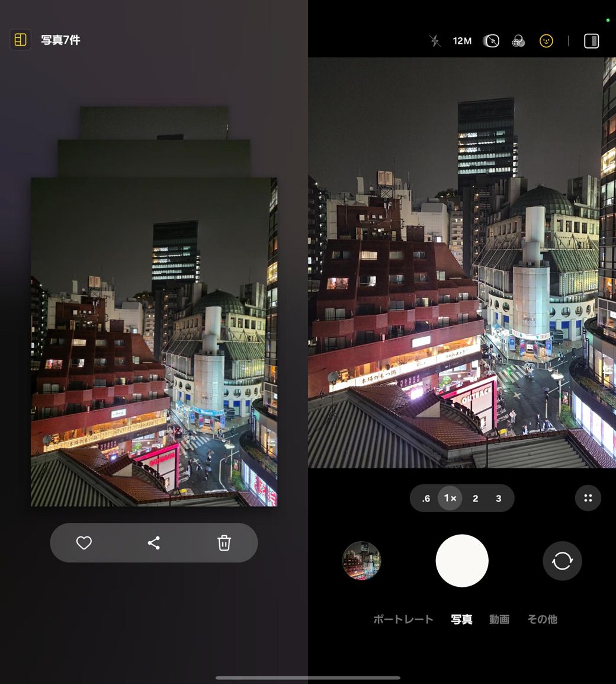This screenshot has width=616, height=684.
Task: Open the four-dot quick settings button
Action: coord(588,498)
